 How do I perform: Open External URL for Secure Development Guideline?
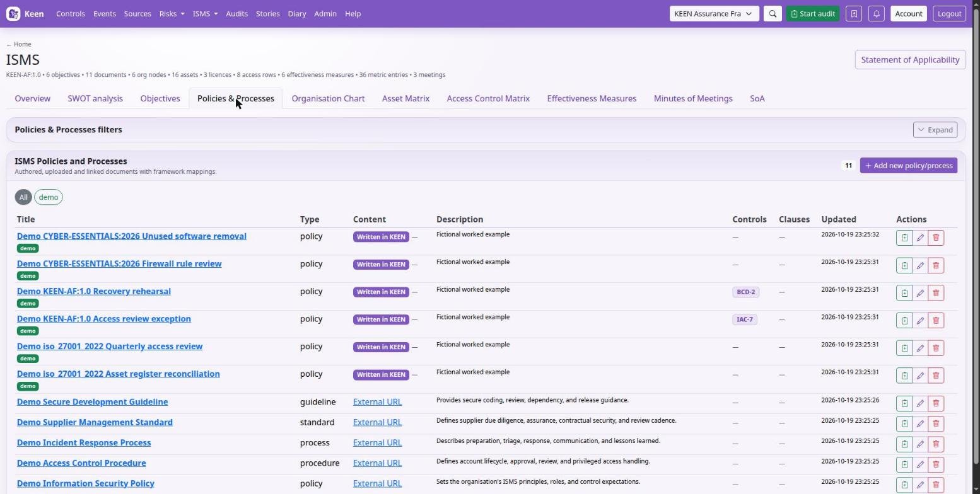[377, 402]
